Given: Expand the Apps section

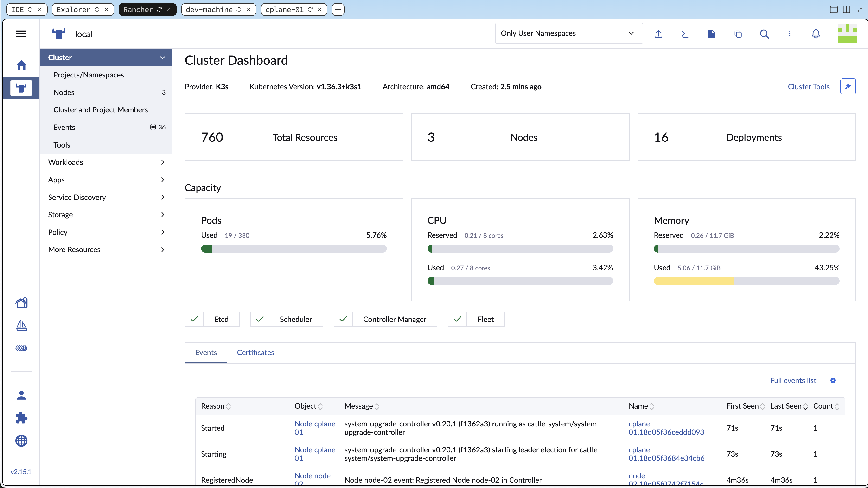Looking at the screenshot, I should (x=105, y=180).
